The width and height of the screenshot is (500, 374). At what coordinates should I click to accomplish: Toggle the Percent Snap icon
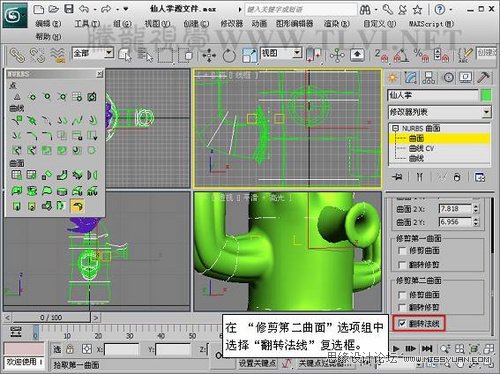421,55
